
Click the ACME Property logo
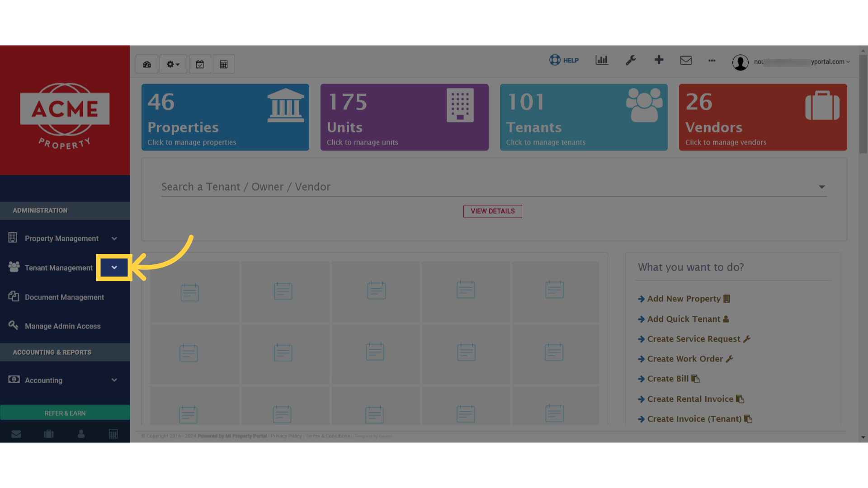click(65, 116)
